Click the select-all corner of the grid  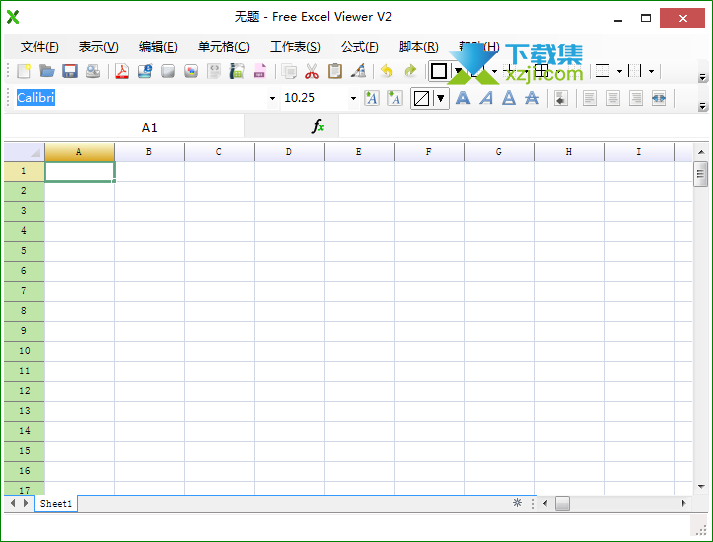click(24, 152)
